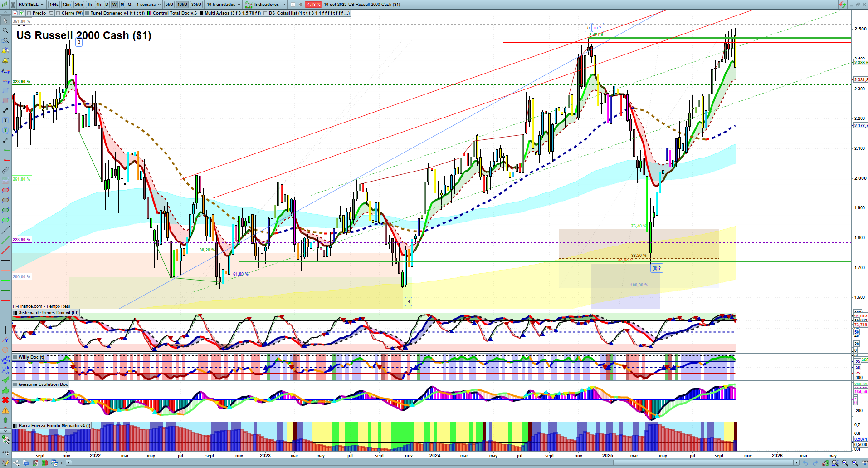Activate the magnifier zoom tool
The height and width of the screenshot is (468, 868).
(x=5, y=30)
